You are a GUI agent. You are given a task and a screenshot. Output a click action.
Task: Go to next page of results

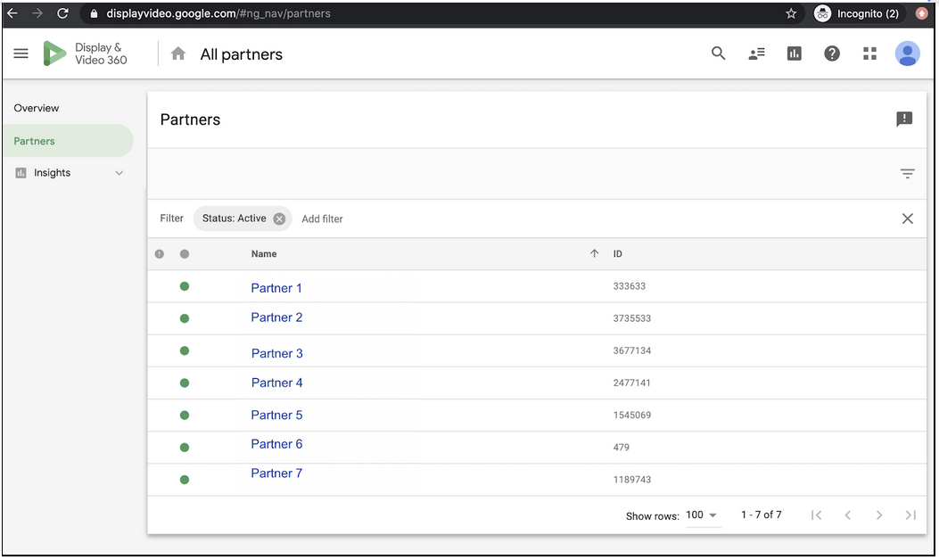pos(879,515)
